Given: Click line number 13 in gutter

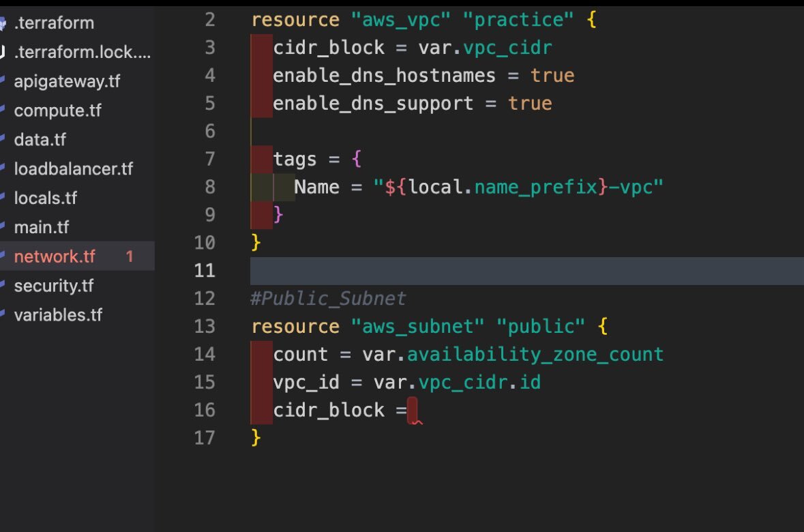Looking at the screenshot, I should 205,326.
